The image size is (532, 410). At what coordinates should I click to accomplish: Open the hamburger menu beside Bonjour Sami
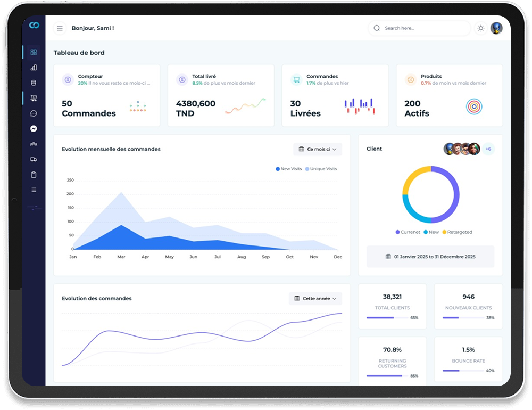point(60,28)
